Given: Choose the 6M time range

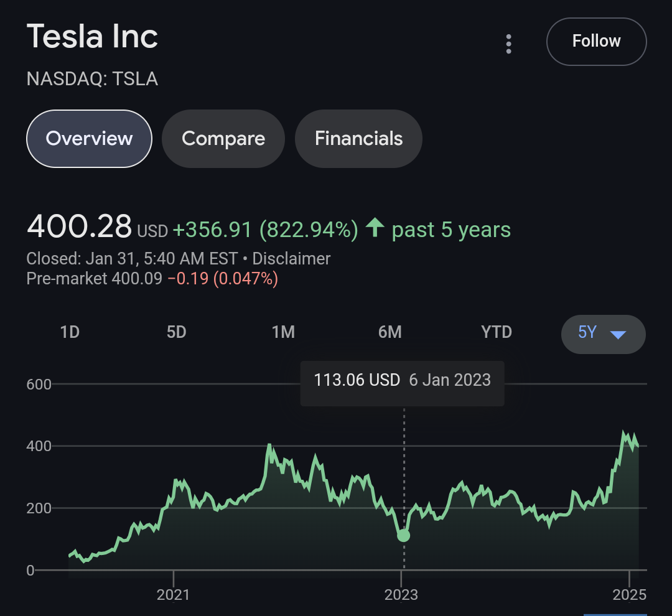Looking at the screenshot, I should [x=390, y=332].
